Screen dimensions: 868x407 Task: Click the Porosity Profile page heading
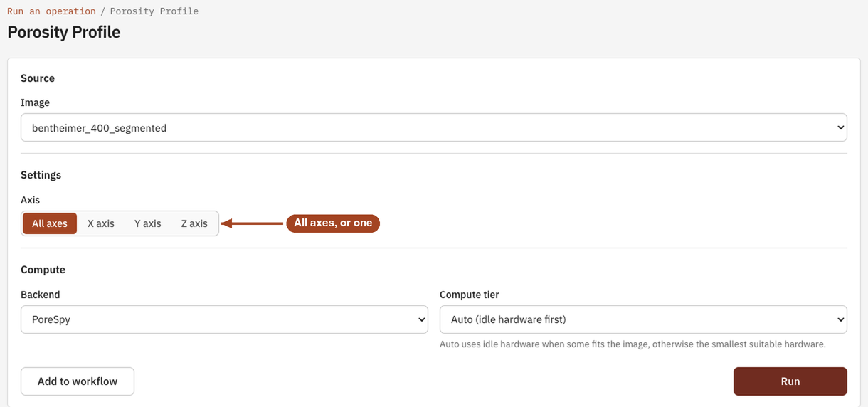64,32
